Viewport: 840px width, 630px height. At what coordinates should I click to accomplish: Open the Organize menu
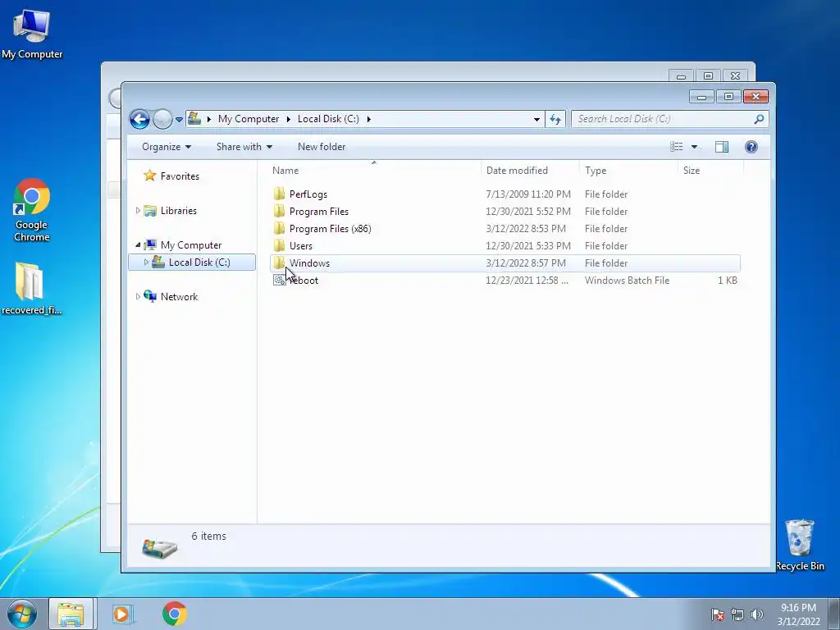[166, 147]
